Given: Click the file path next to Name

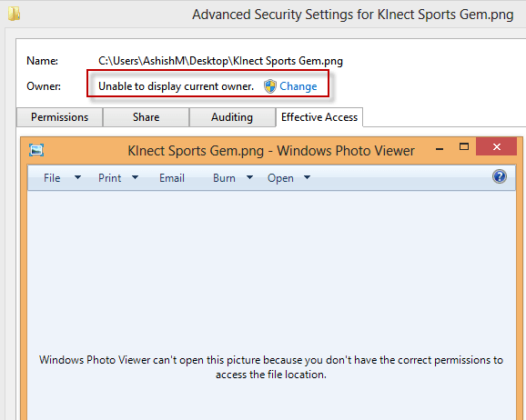Looking at the screenshot, I should [x=220, y=61].
